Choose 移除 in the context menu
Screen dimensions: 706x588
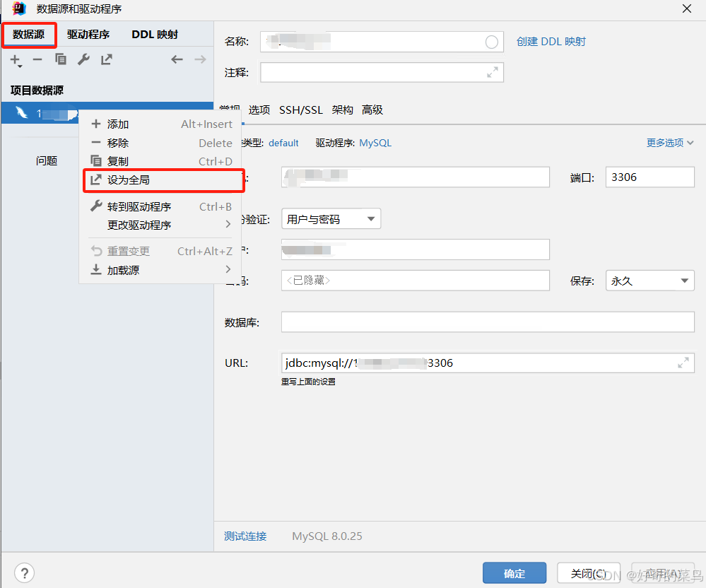click(x=160, y=143)
